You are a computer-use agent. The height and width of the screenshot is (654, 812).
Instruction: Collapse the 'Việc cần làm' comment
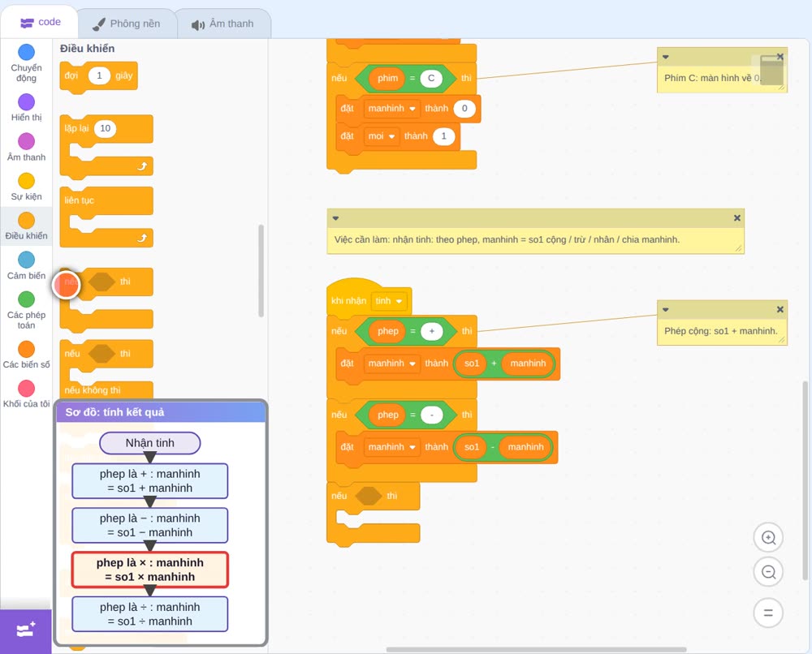pos(335,217)
